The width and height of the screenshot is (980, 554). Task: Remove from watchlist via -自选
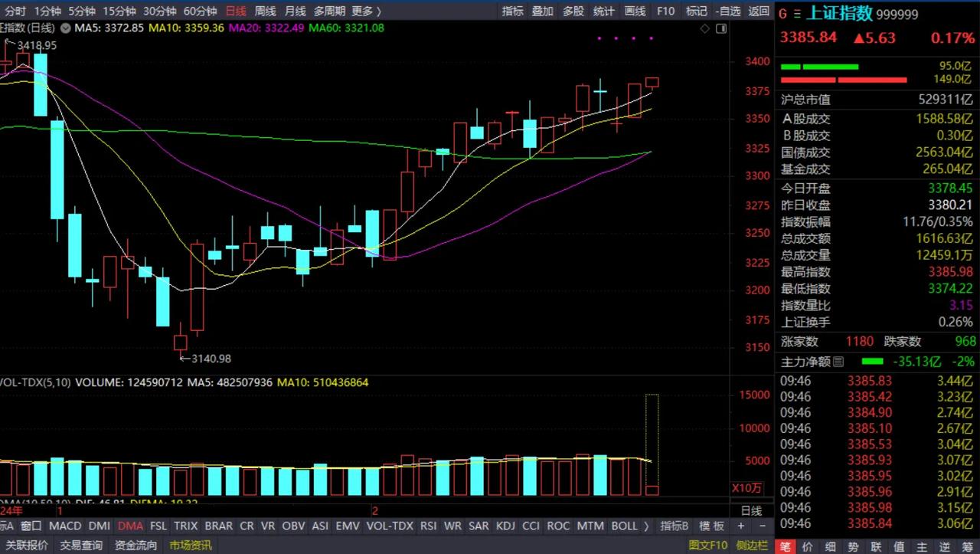click(727, 11)
